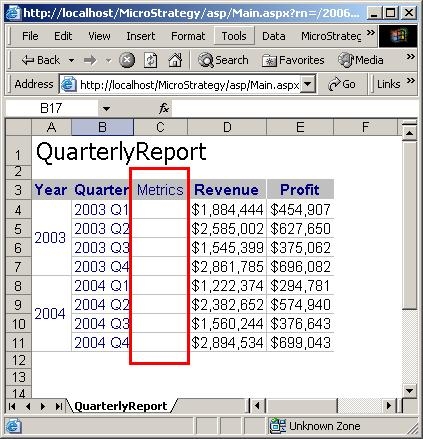Select the QuarterlyReport sheet tab
The image size is (423, 439).
[120, 406]
